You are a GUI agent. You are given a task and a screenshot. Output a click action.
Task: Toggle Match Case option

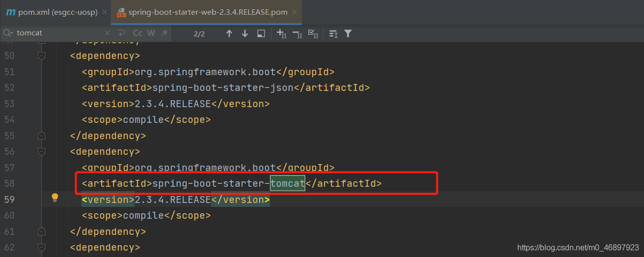click(137, 33)
